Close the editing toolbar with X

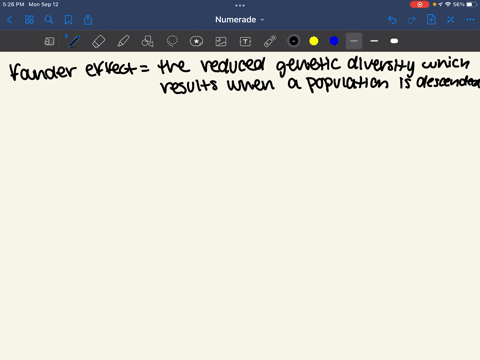451,20
